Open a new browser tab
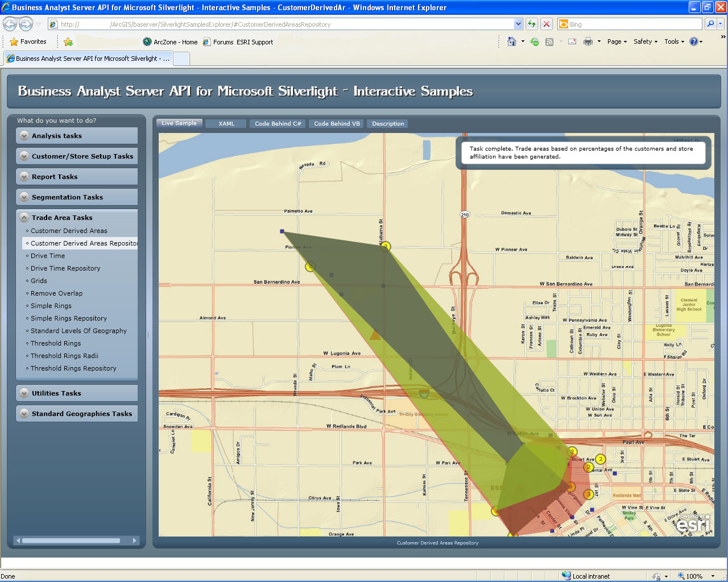This screenshot has width=728, height=582. click(181, 59)
